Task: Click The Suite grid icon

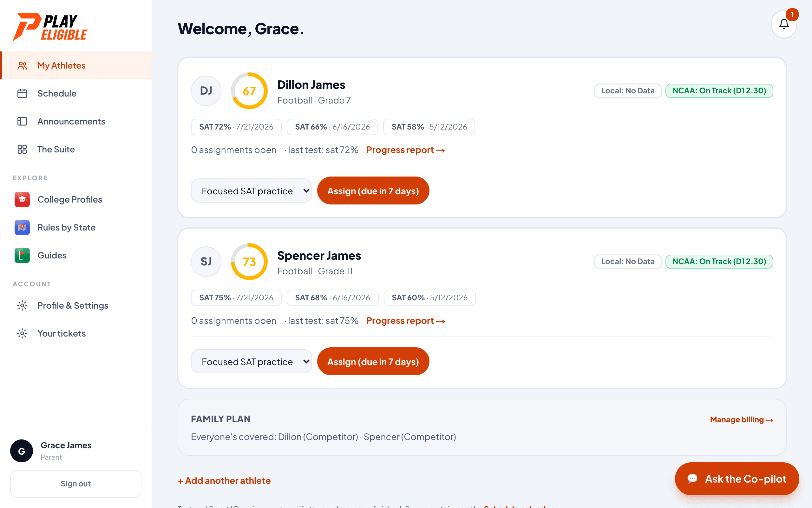Action: coord(22,149)
